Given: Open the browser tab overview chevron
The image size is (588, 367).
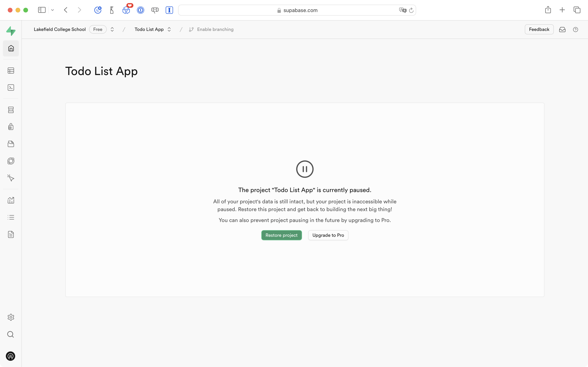Looking at the screenshot, I should coord(53,10).
